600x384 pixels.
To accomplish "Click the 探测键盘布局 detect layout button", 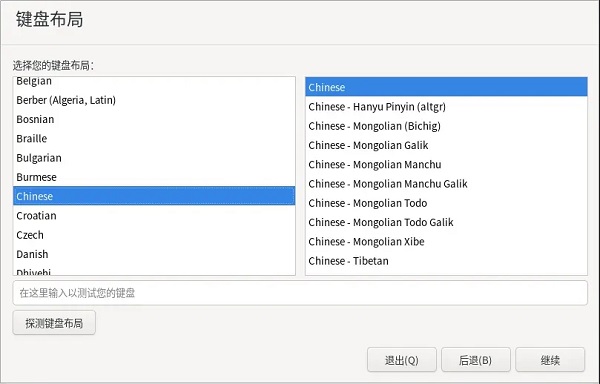I will point(54,323).
